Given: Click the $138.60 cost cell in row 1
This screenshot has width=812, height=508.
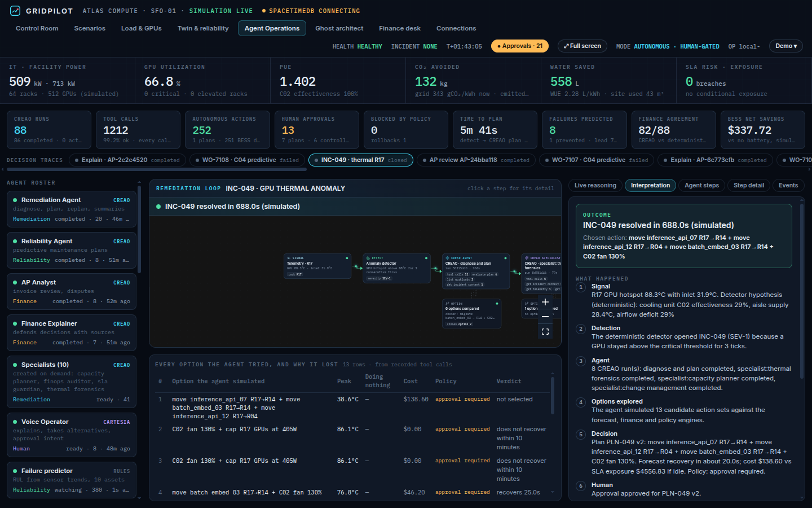Looking at the screenshot, I should coord(416,399).
